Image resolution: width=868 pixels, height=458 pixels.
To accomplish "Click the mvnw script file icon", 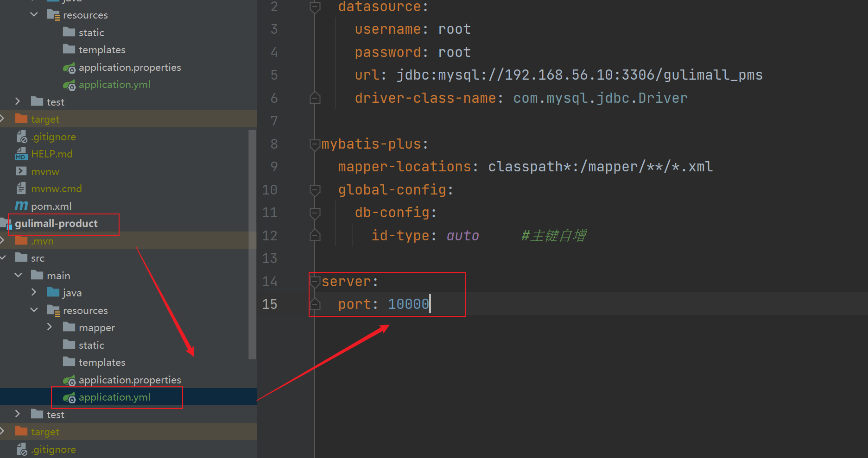I will pyautogui.click(x=21, y=171).
